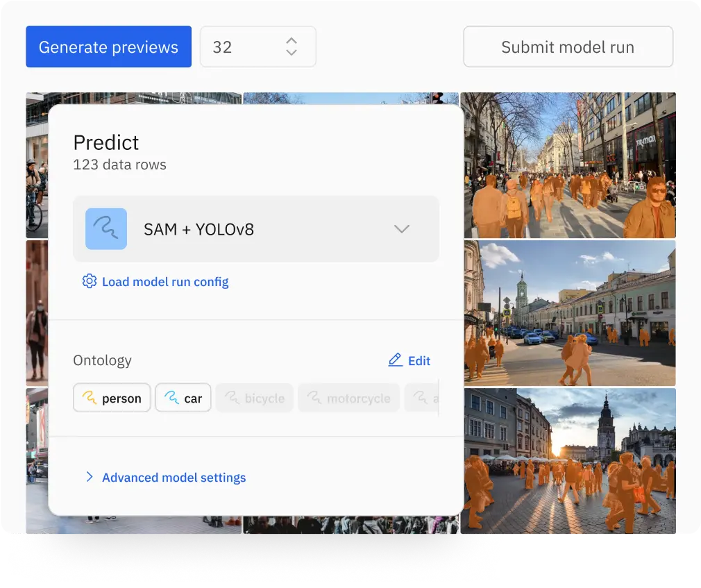Click the gear icon beside Load model run config
This screenshot has width=701, height=588.
tap(90, 281)
